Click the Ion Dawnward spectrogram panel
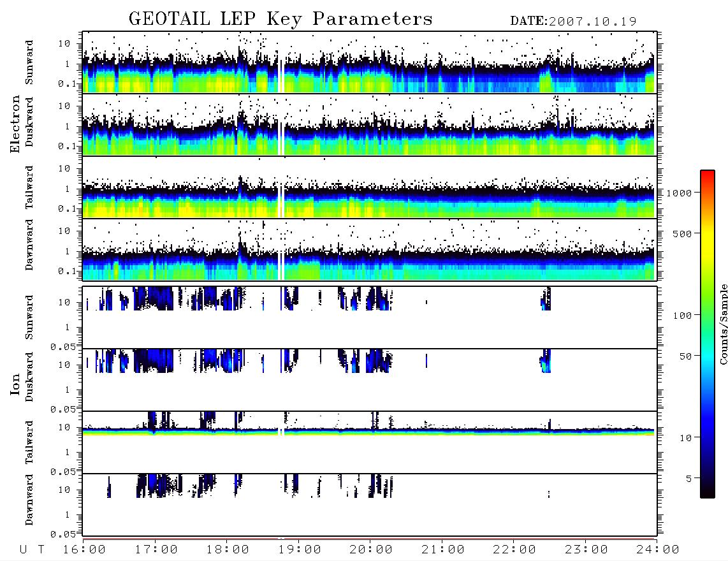This screenshot has width=728, height=561. [370, 505]
